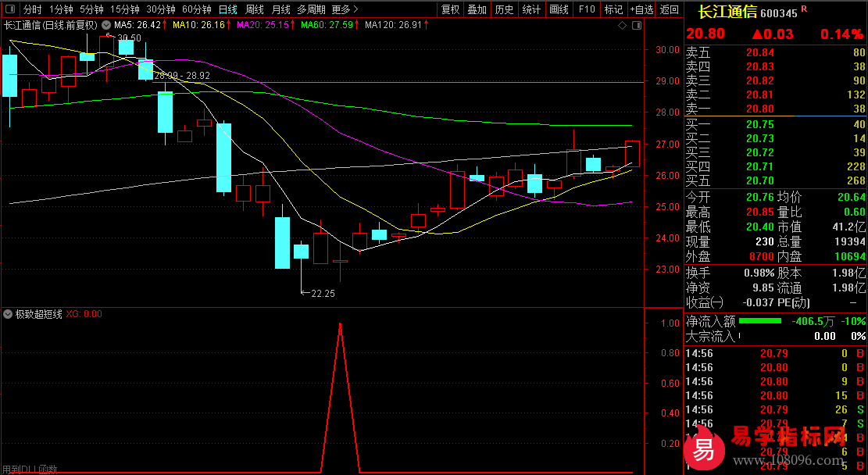Expand the 更多 periods menu
The height and width of the screenshot is (475, 868).
[345, 9]
